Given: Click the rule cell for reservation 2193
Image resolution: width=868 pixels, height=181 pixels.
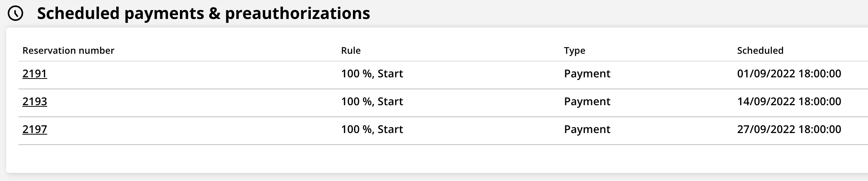Looking at the screenshot, I should pos(372,102).
